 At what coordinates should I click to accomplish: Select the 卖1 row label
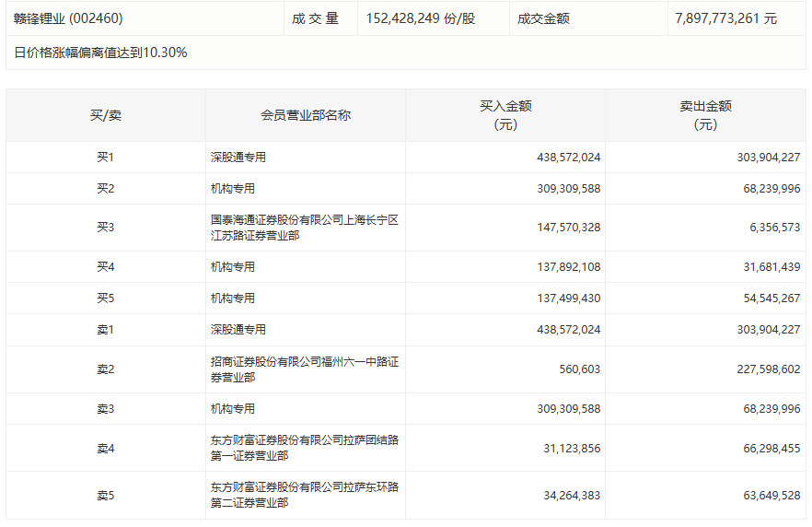click(x=106, y=330)
